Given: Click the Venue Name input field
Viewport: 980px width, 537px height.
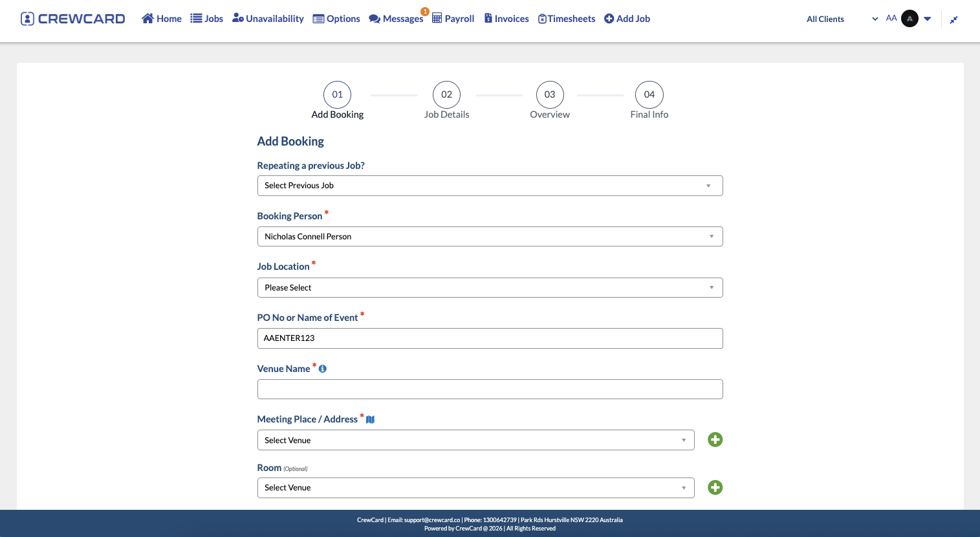Looking at the screenshot, I should (x=490, y=389).
